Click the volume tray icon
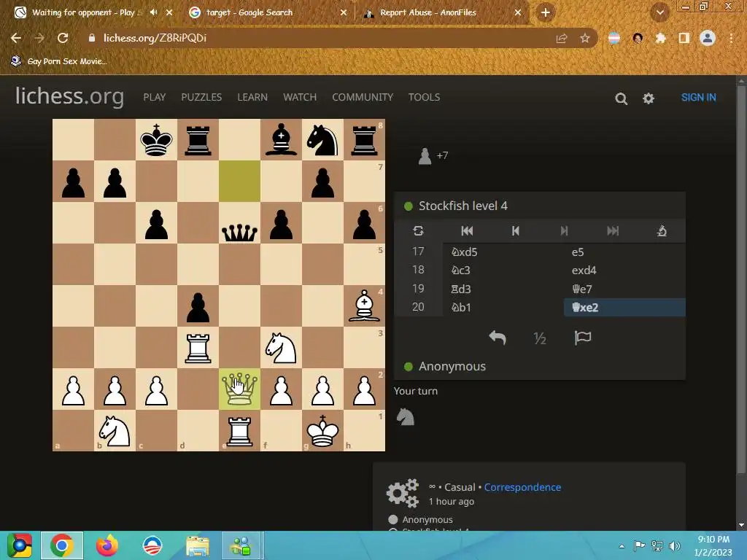747x560 pixels. coord(675,545)
